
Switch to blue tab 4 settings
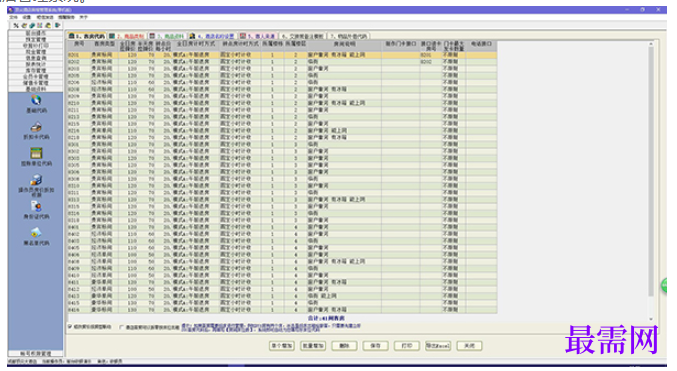(212, 36)
